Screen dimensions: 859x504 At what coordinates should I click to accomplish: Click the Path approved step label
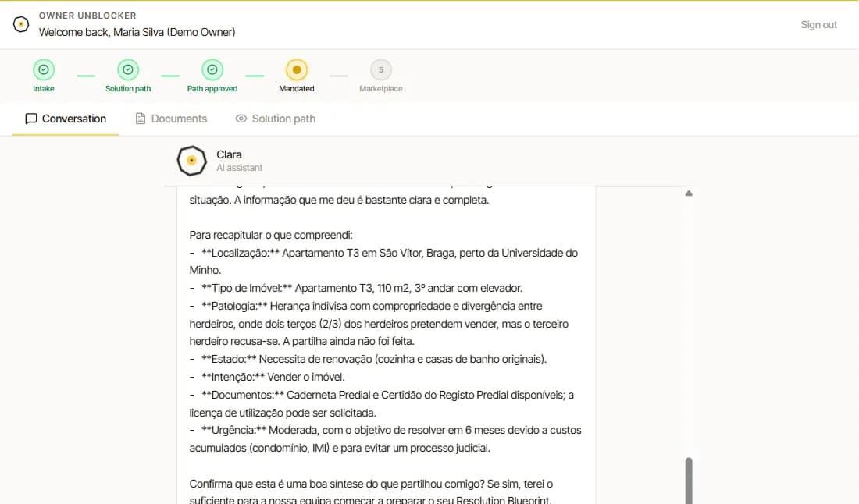click(212, 89)
